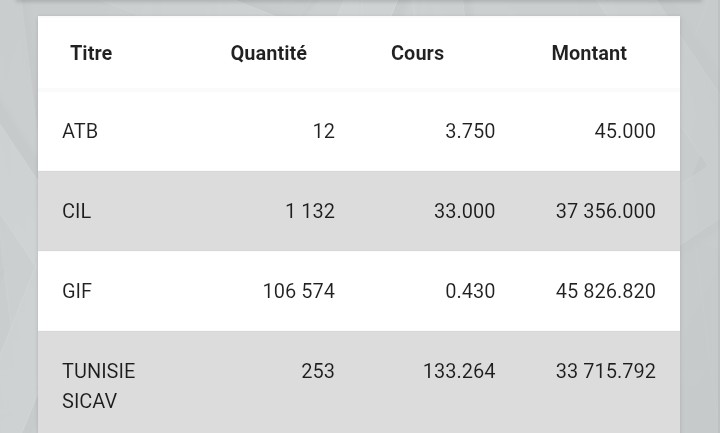The width and height of the screenshot is (720, 433).
Task: Click CIL quantity value 1 132
Action: pyautogui.click(x=309, y=211)
